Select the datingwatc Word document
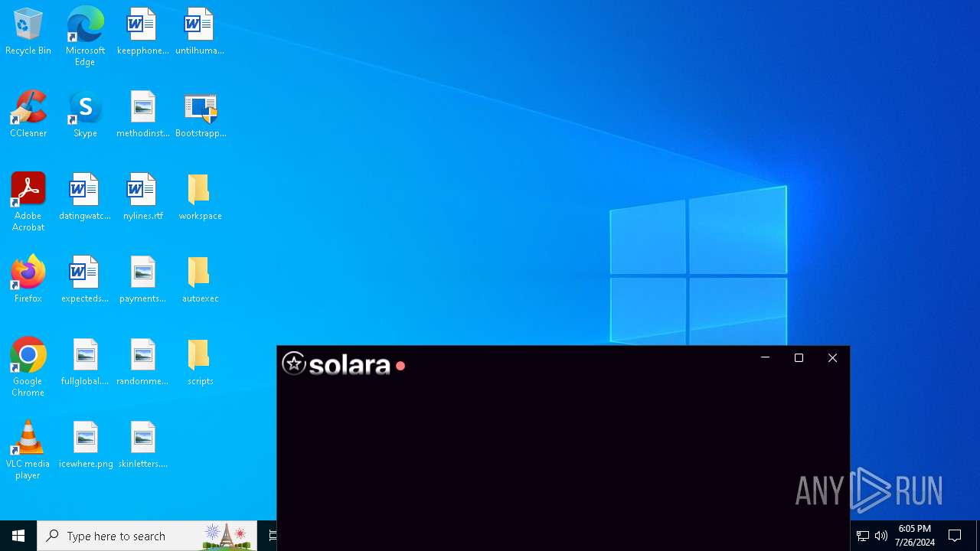Viewport: 980px width, 551px height. tap(85, 197)
